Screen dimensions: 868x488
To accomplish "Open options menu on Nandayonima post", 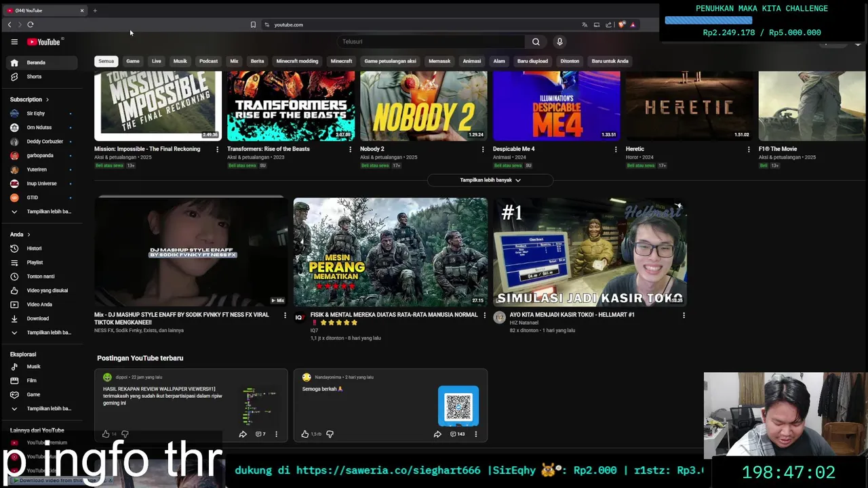I will [475, 434].
